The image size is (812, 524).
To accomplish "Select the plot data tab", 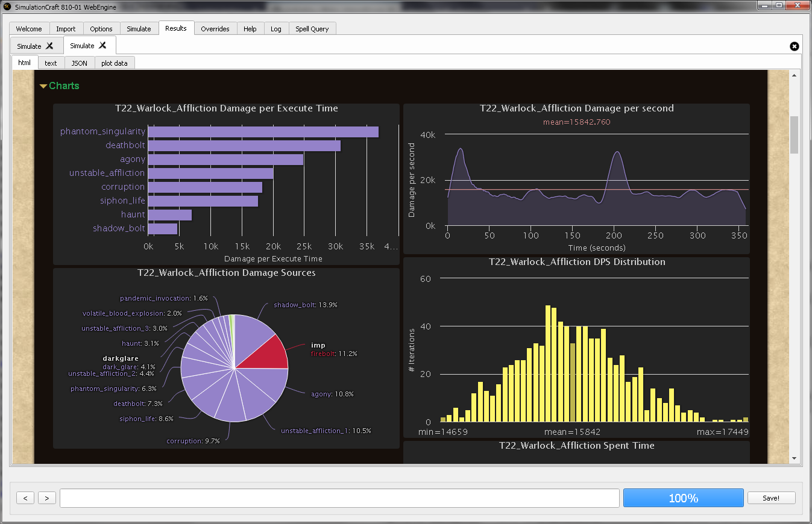I will (x=115, y=63).
